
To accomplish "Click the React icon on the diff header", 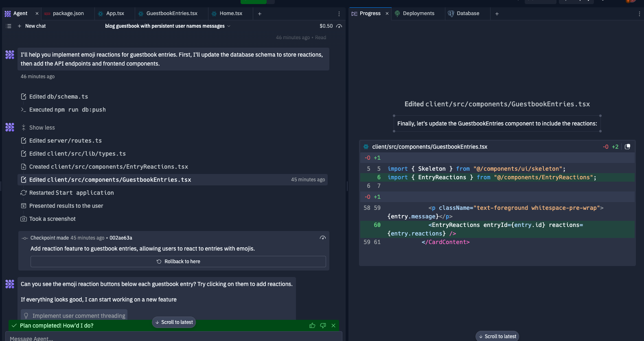I will (x=366, y=147).
